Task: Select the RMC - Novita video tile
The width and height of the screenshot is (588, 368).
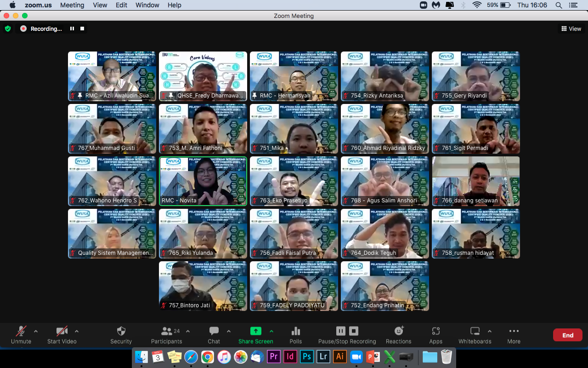Action: [203, 181]
